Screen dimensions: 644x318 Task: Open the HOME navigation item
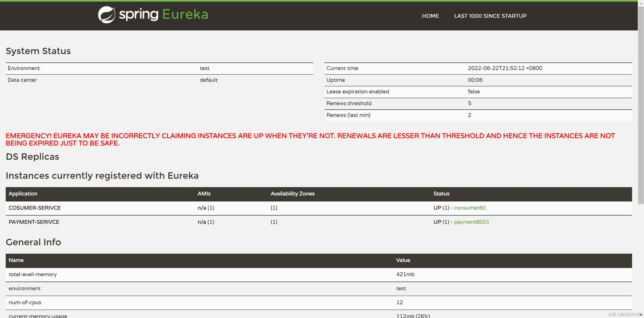pyautogui.click(x=430, y=16)
